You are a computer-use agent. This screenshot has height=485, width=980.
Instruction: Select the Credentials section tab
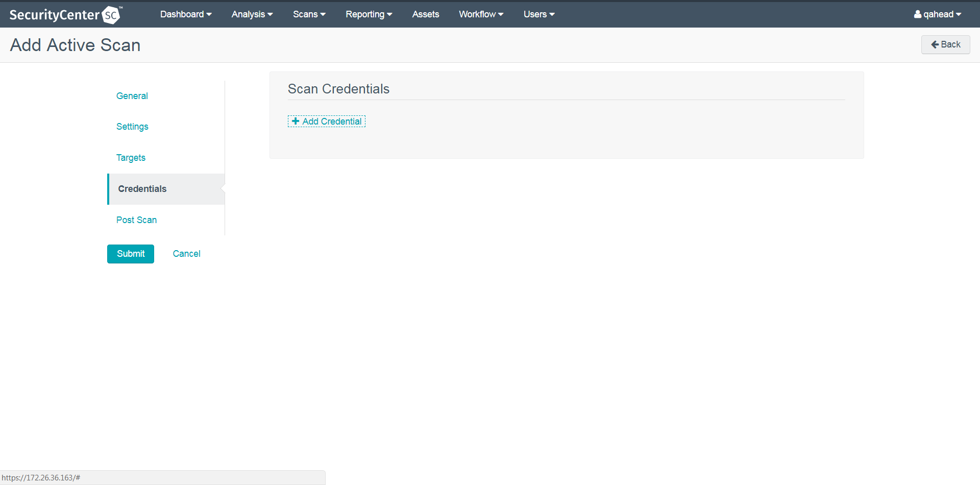142,189
